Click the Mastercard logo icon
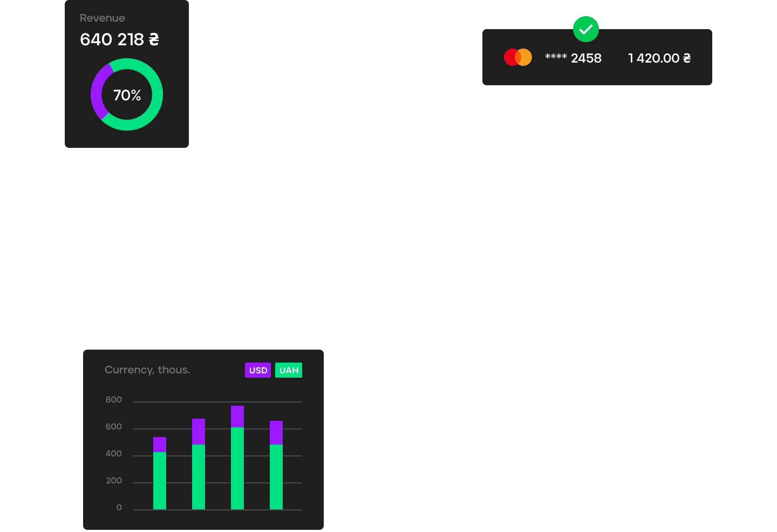 point(518,57)
